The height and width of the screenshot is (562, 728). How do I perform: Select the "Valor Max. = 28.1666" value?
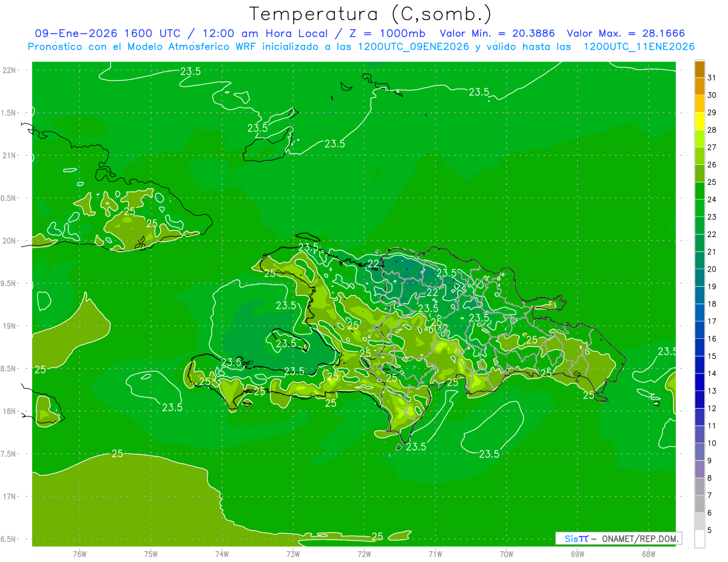(626, 33)
